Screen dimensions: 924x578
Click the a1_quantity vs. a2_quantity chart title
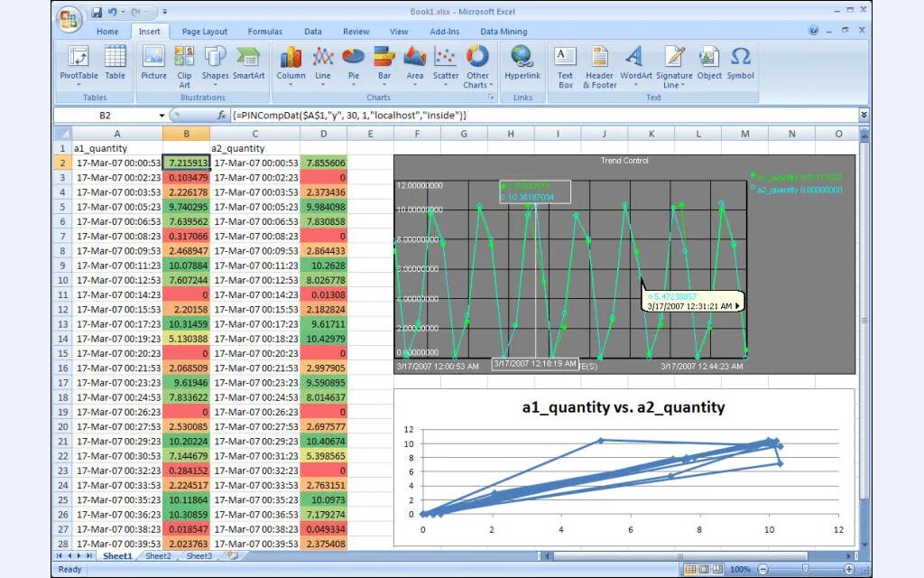[x=624, y=407]
